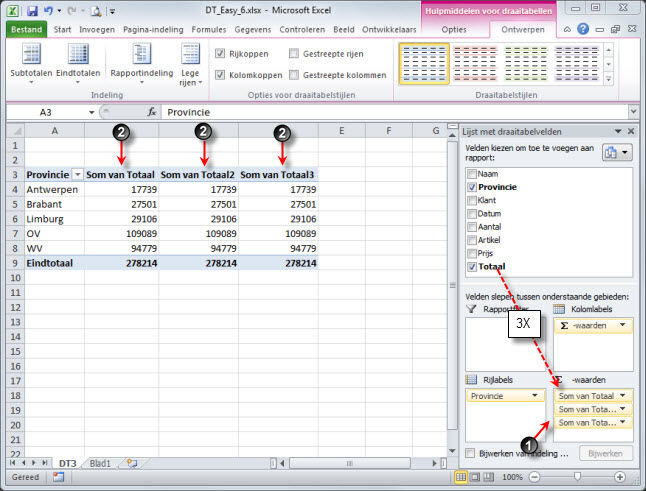
Task: Switch to the Gegevens ribbon tab
Action: 253,30
